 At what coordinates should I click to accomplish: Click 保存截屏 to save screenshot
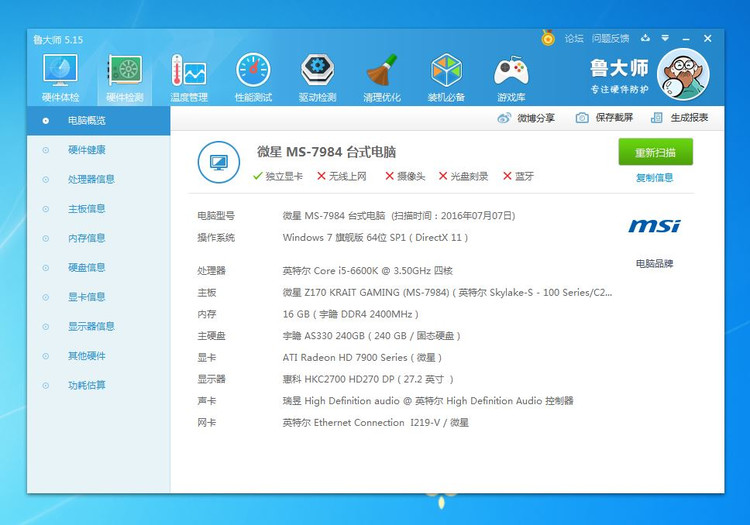click(604, 118)
